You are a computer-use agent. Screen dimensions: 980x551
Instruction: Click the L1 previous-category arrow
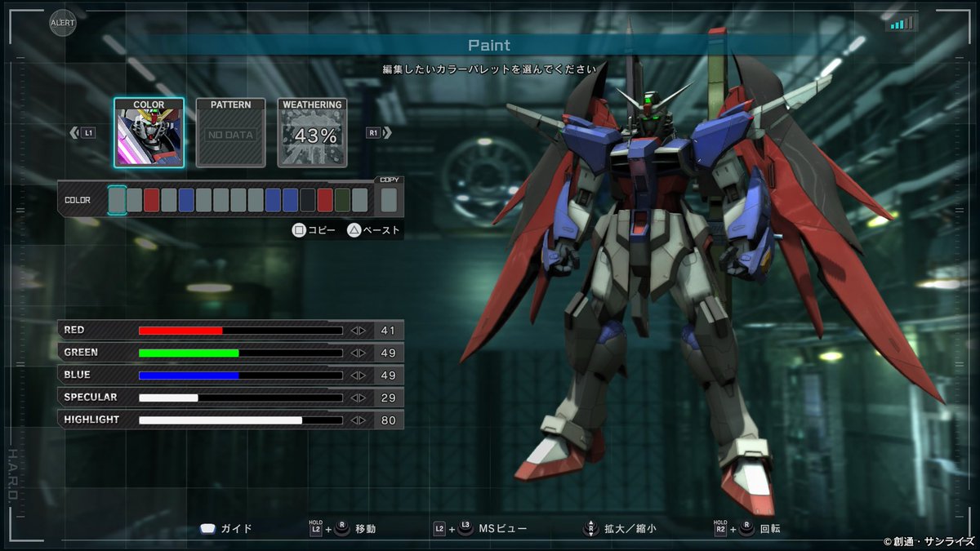click(82, 132)
